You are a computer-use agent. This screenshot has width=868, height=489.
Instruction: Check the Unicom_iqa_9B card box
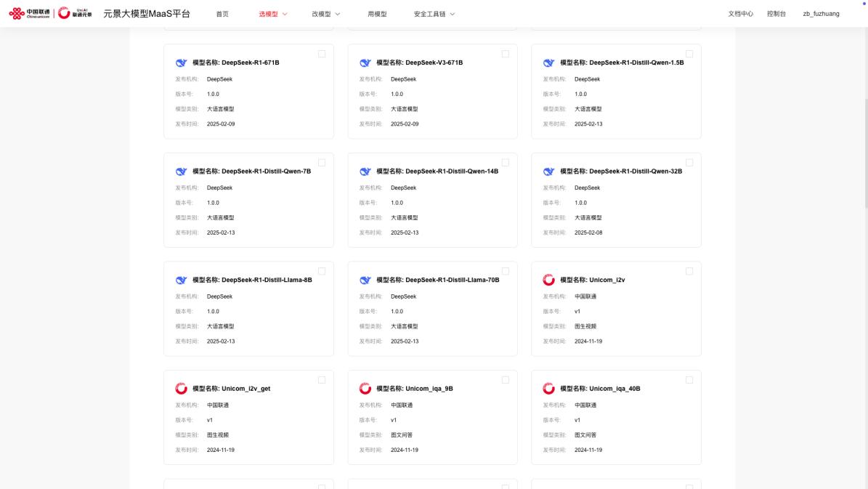pos(506,380)
